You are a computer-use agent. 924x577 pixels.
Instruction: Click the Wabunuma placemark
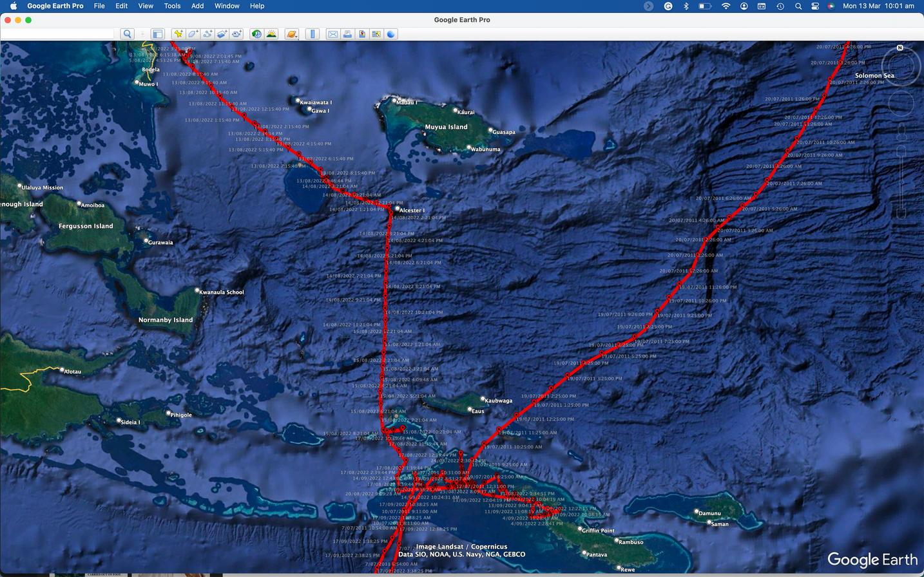tap(483, 149)
